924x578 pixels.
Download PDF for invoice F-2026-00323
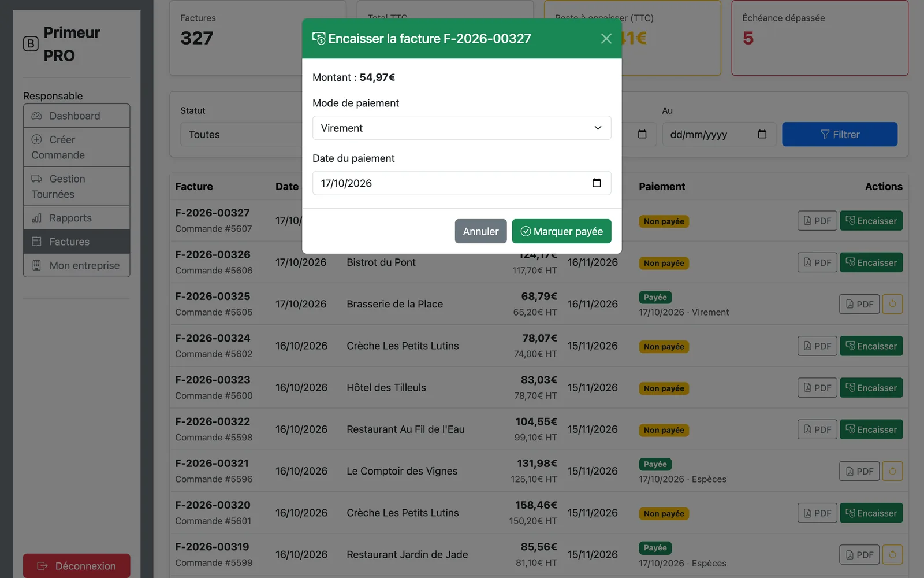817,388
